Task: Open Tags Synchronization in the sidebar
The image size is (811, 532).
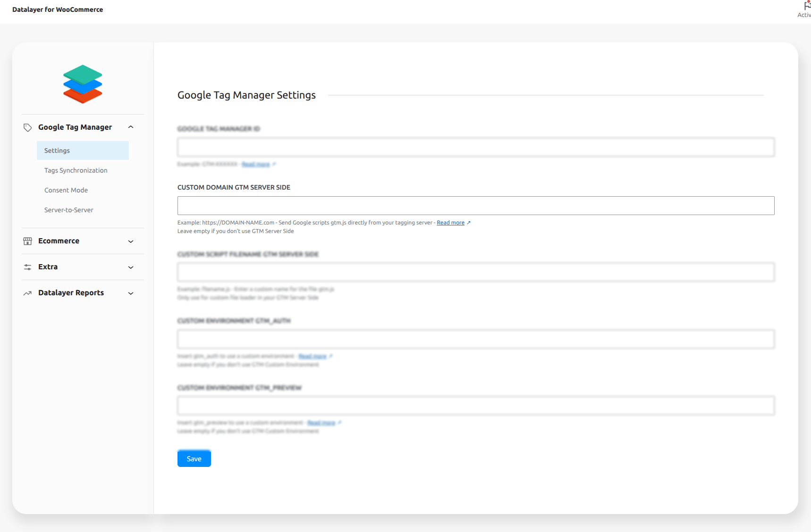Action: click(76, 170)
